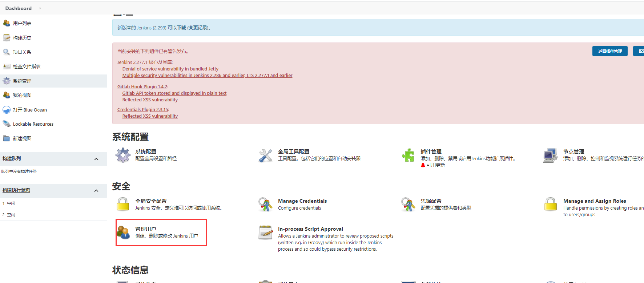Open the 管理用户 link

[146, 229]
